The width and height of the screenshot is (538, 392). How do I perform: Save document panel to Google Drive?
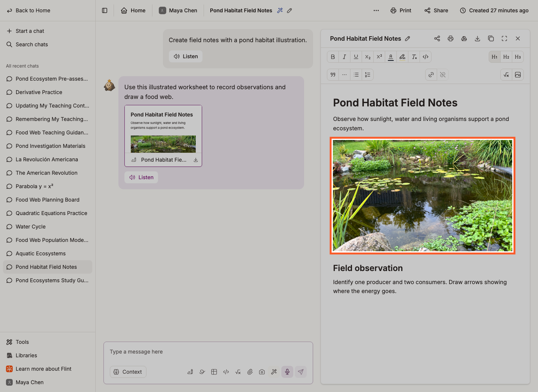click(464, 38)
